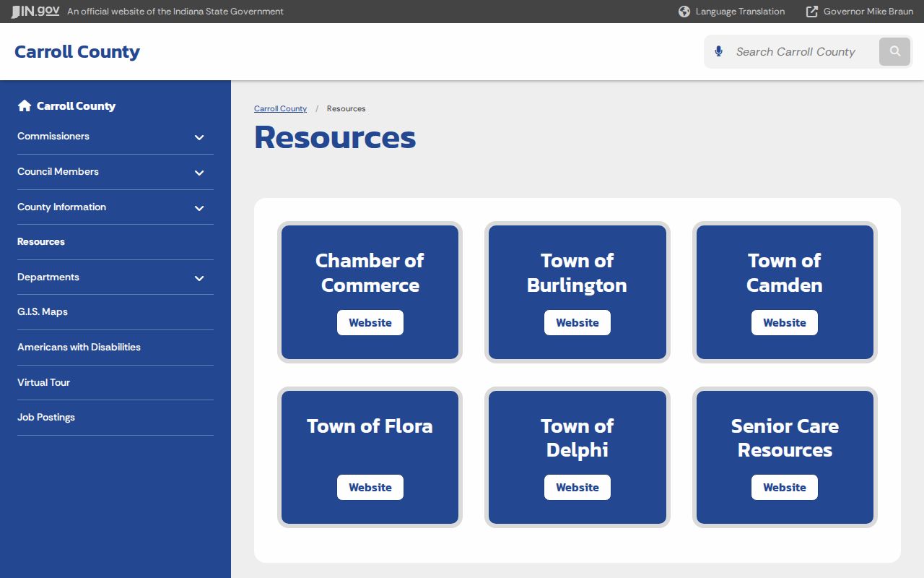Open Council Members in the sidebar
Screen dimensions: 924x578
58,172
